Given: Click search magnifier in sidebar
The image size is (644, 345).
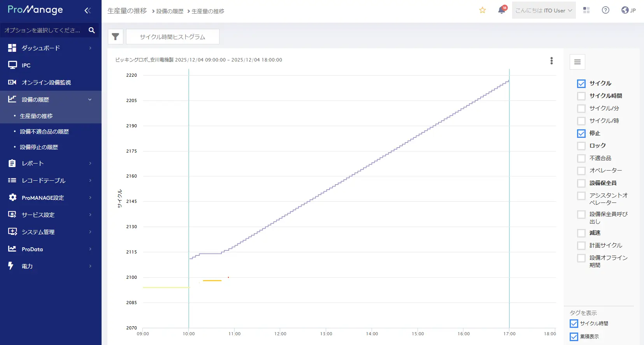Looking at the screenshot, I should (92, 30).
